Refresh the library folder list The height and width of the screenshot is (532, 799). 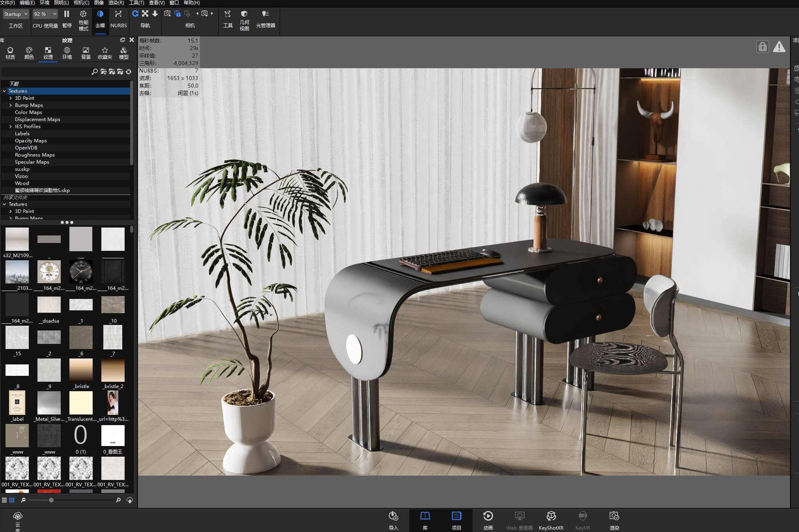tap(129, 72)
